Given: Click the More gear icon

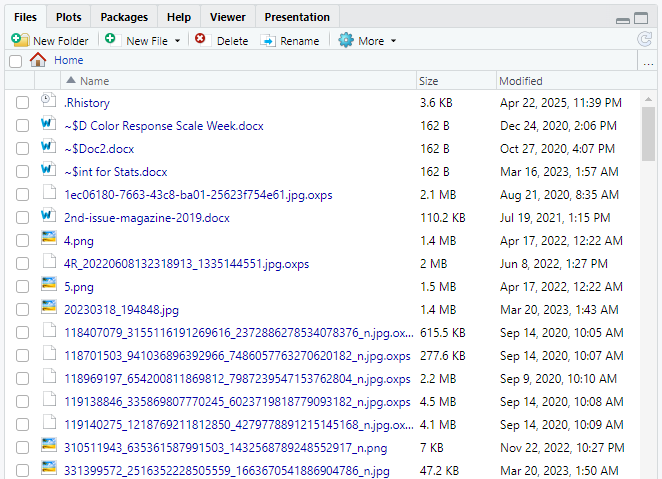Looking at the screenshot, I should click(x=346, y=40).
